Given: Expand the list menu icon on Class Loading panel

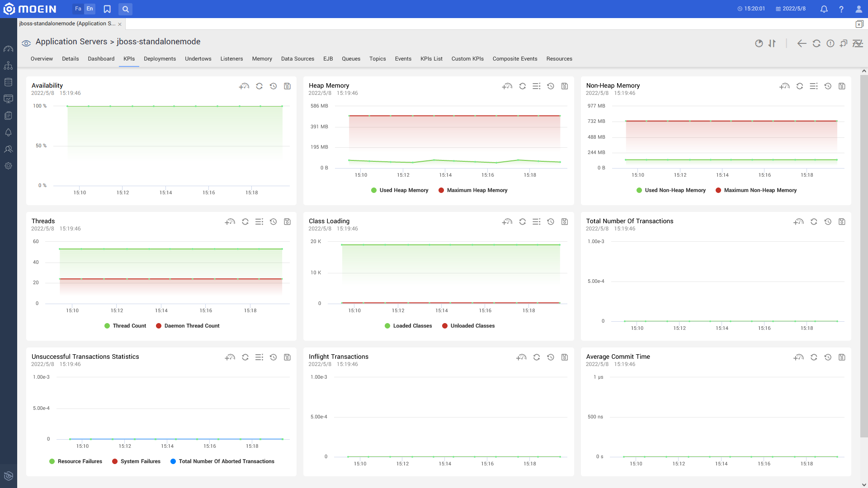Looking at the screenshot, I should coord(536,222).
